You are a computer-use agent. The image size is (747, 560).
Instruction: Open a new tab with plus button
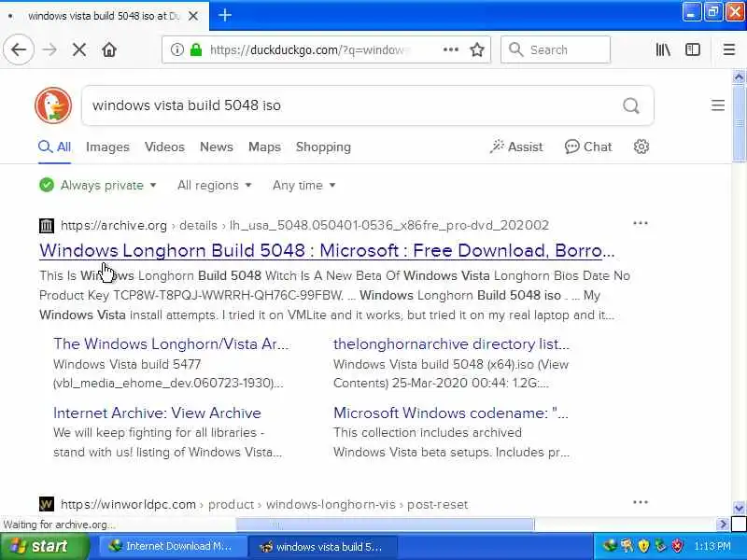point(225,15)
